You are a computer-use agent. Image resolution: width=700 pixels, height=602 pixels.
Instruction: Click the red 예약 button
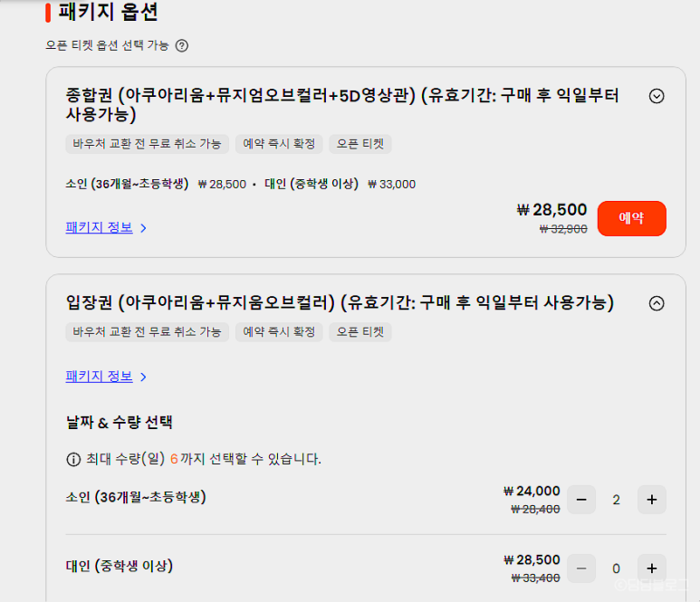coord(632,218)
